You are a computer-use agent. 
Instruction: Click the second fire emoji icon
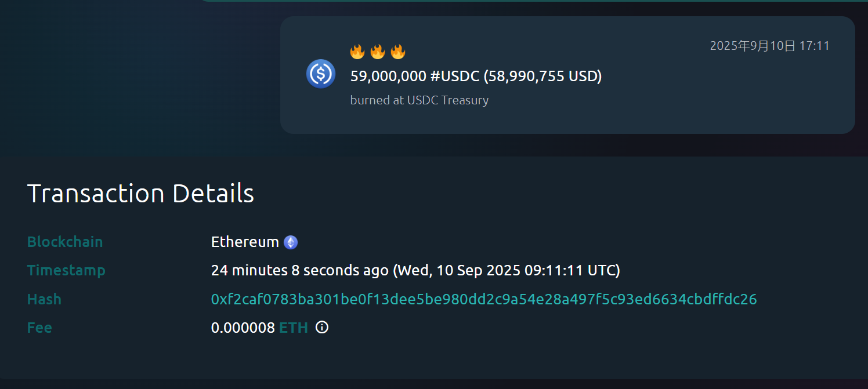[377, 51]
